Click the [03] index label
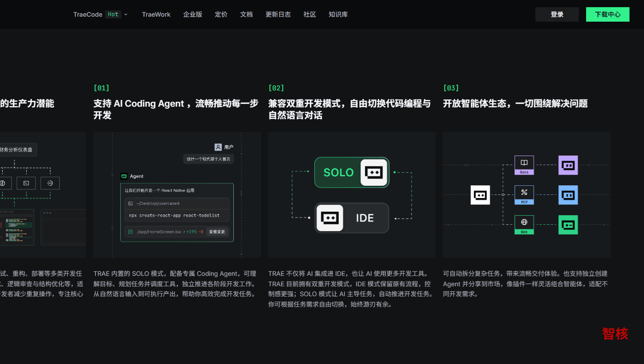Viewport: 644px width, 364px height. tap(451, 88)
